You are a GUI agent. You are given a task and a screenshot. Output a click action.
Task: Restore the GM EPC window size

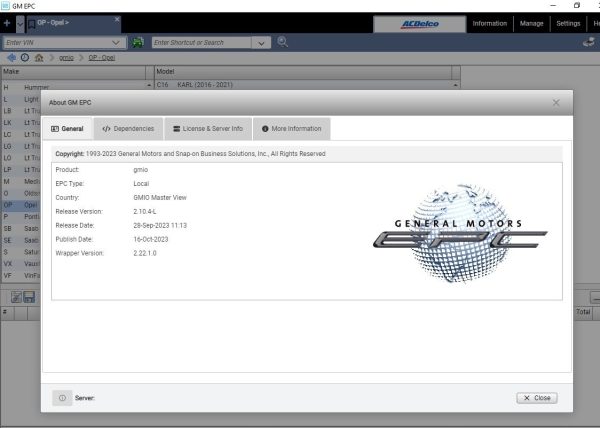coord(577,6)
